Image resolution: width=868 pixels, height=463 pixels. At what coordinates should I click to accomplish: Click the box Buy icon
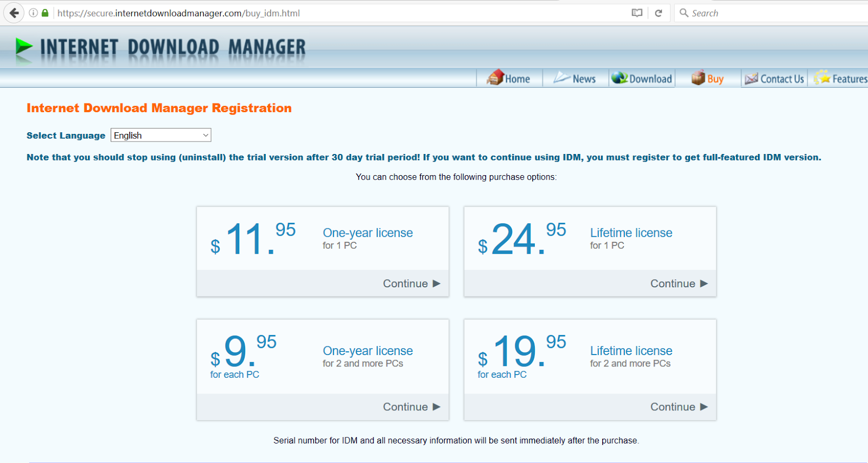pyautogui.click(x=698, y=78)
